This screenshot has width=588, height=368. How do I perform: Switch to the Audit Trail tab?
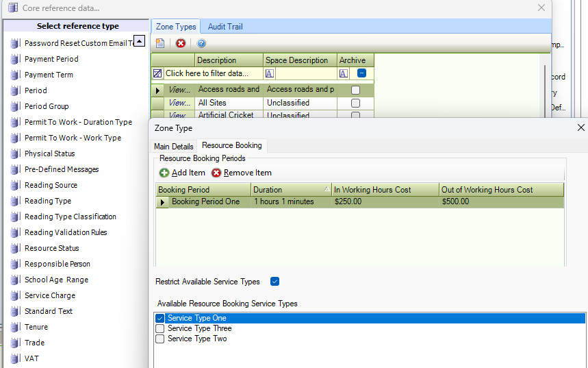(x=225, y=27)
